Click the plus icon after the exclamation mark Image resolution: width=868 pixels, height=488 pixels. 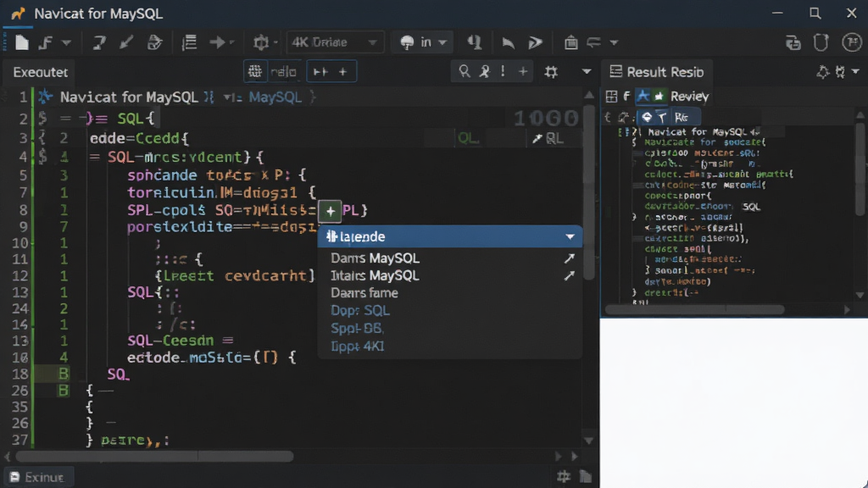(522, 71)
